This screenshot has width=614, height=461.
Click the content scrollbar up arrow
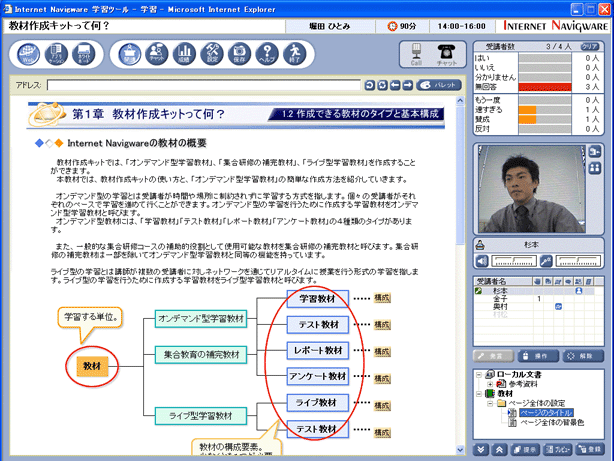(x=460, y=101)
